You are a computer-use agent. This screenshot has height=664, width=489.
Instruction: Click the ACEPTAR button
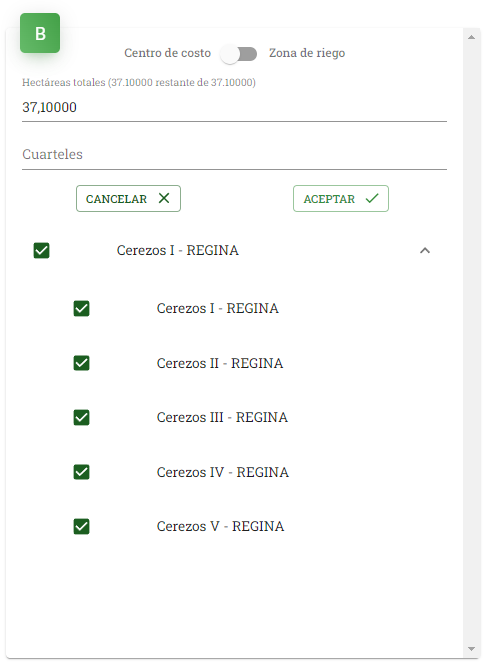click(340, 199)
